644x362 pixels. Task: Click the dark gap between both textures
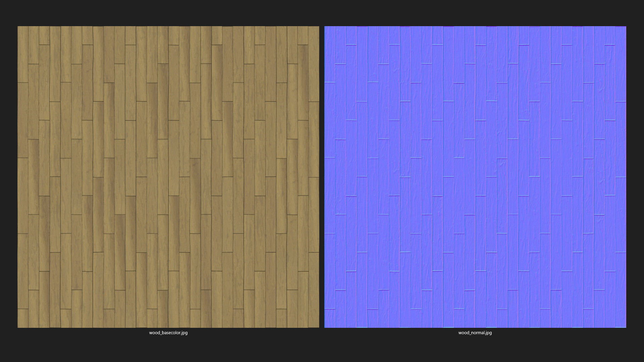pyautogui.click(x=322, y=177)
